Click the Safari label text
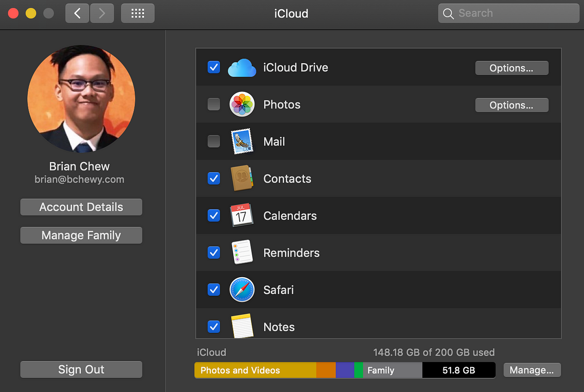Screen dimensions: 584x392 click(x=278, y=290)
